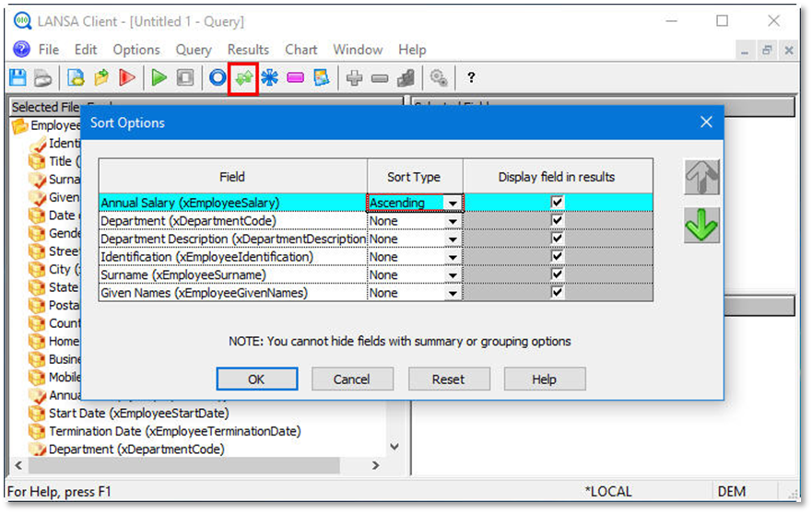
Task: Click the blue circle toolbar icon
Action: click(218, 78)
